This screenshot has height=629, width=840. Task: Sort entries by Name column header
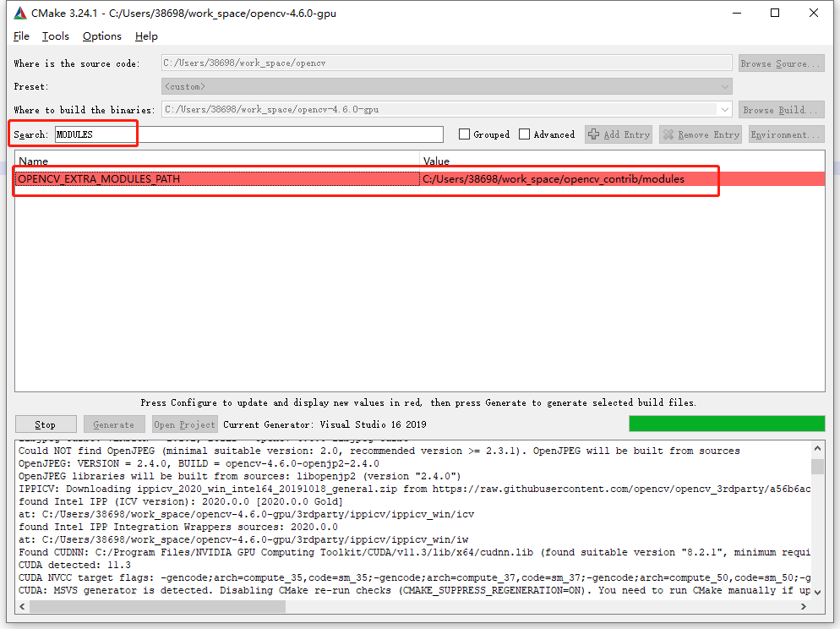(217, 161)
